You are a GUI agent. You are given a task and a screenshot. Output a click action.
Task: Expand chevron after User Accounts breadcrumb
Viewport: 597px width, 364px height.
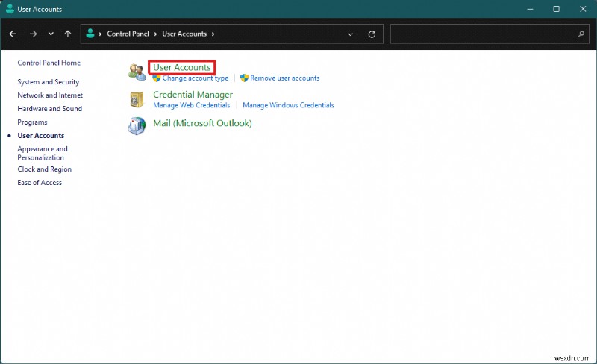213,34
